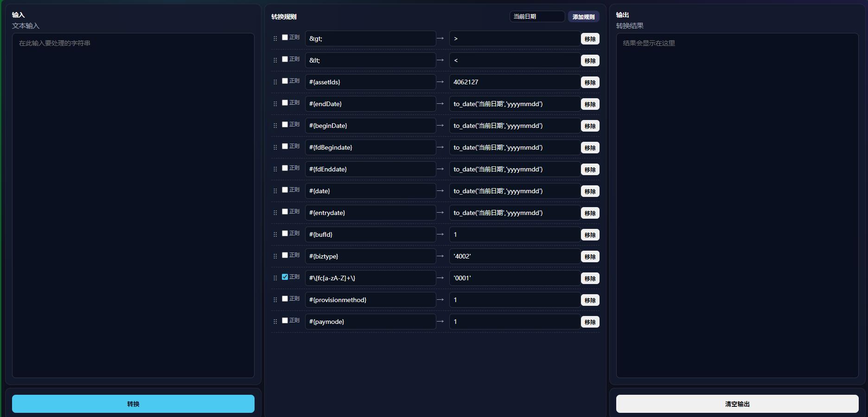Enable regex checkbox for &lt; rule

(285, 59)
